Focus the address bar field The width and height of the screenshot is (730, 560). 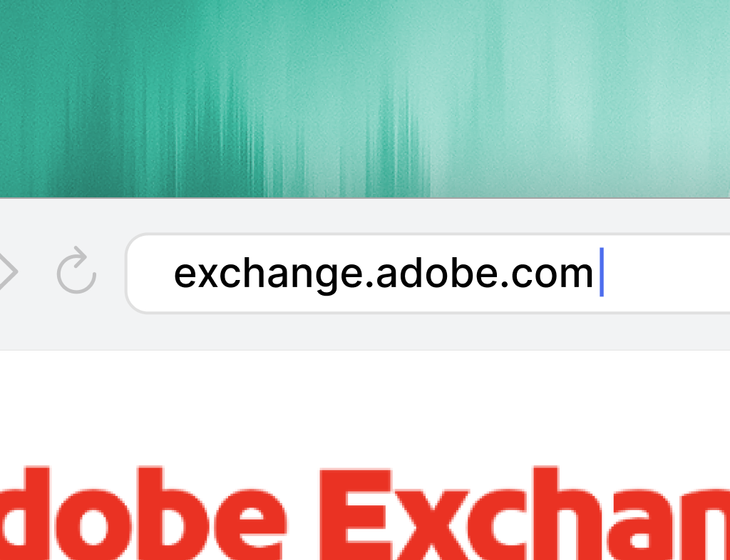pos(428,274)
